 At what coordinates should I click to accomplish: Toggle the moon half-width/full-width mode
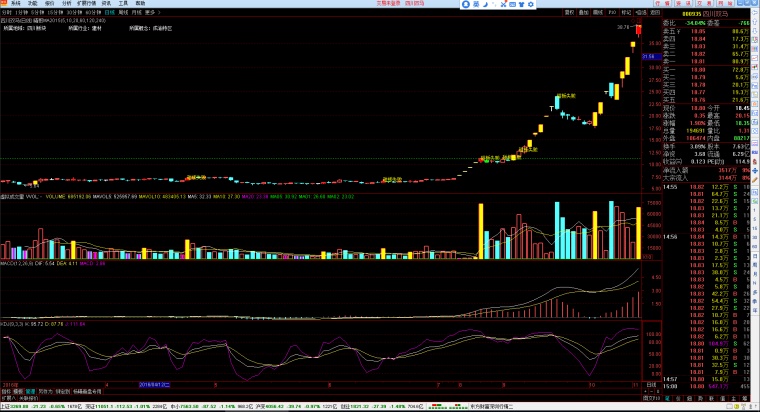[x=488, y=4]
